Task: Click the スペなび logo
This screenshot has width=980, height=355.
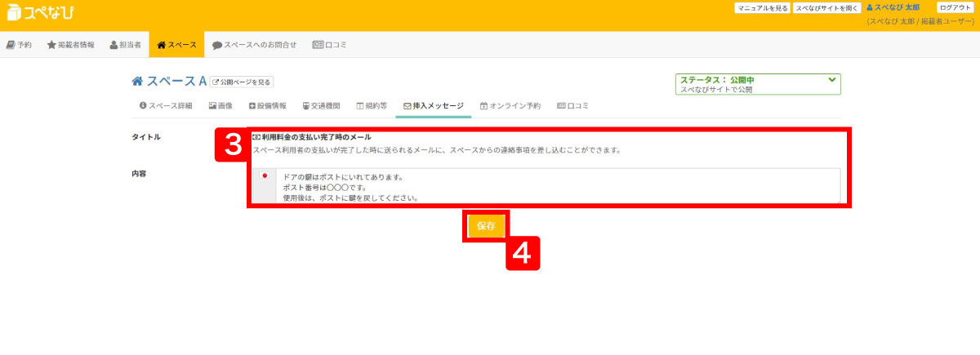Action: pos(38,13)
